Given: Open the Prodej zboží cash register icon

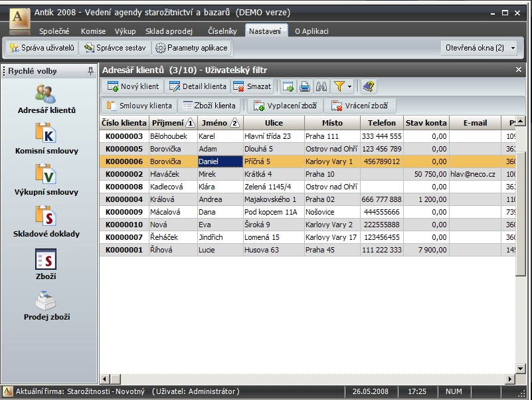Looking at the screenshot, I should click(x=46, y=300).
